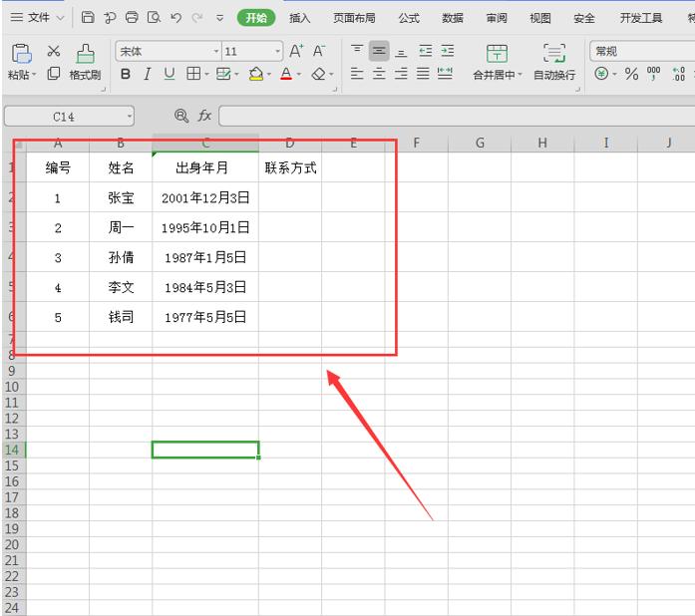Click the Copy icon
The height and width of the screenshot is (616, 695).
(54, 73)
